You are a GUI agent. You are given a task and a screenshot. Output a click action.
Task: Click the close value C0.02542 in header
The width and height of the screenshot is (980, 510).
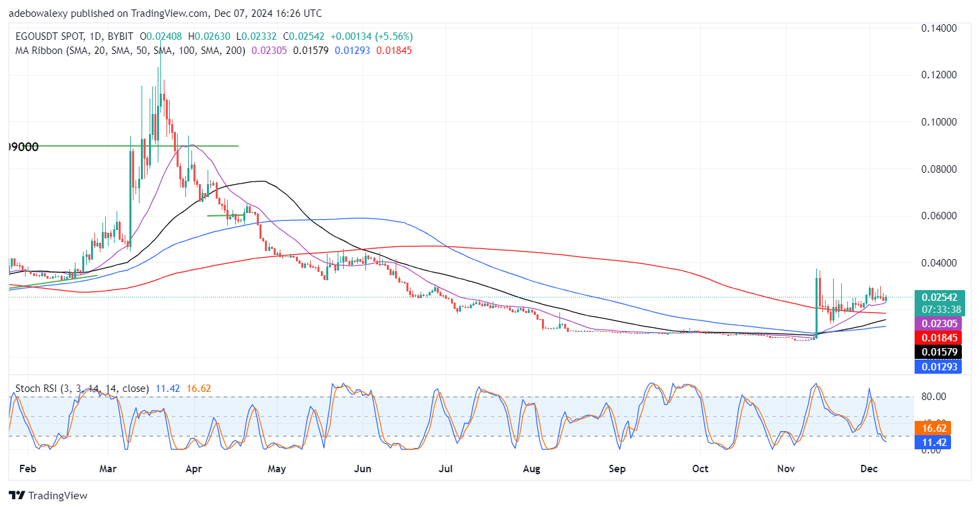[305, 36]
